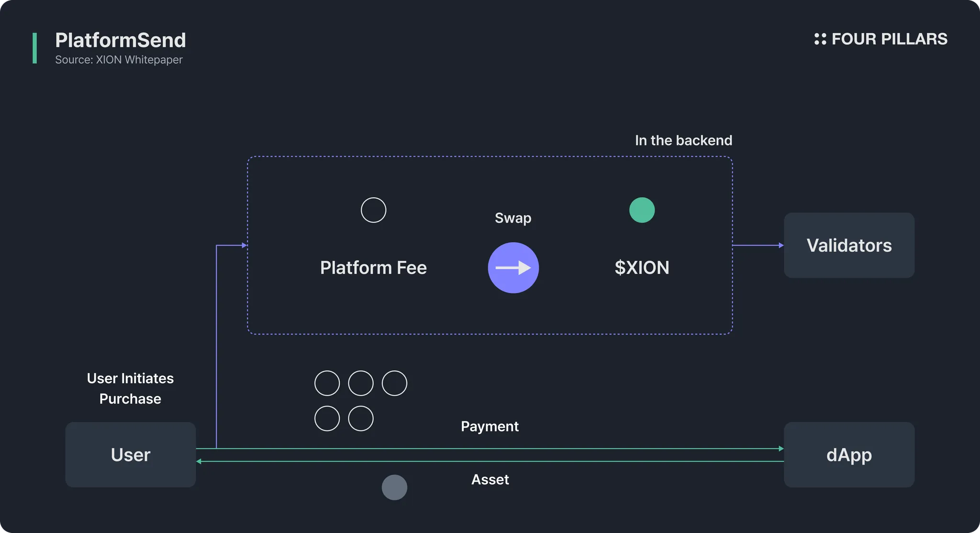The width and height of the screenshot is (980, 533).
Task: Select the Validators box
Action: coord(849,245)
